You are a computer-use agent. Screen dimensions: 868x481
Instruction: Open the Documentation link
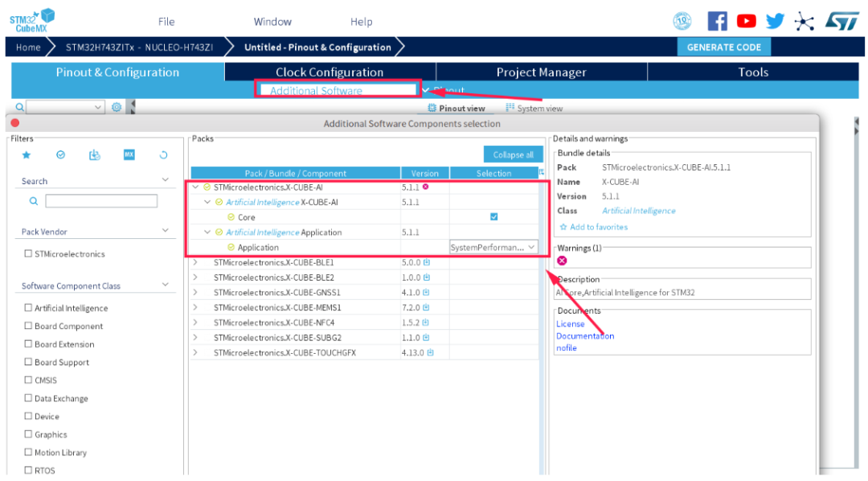click(585, 335)
